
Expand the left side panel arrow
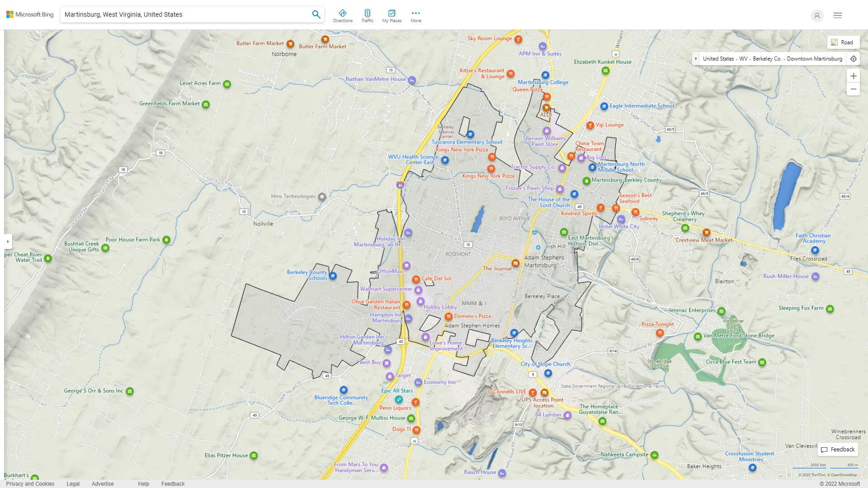tap(8, 241)
